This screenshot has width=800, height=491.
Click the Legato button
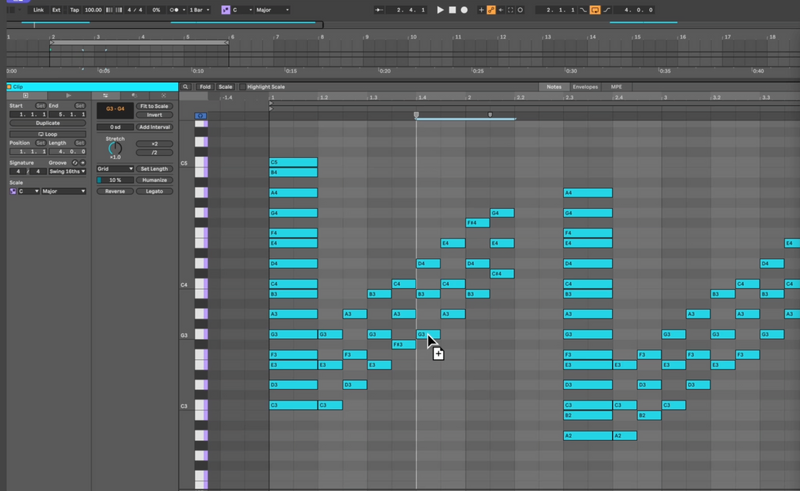(155, 191)
